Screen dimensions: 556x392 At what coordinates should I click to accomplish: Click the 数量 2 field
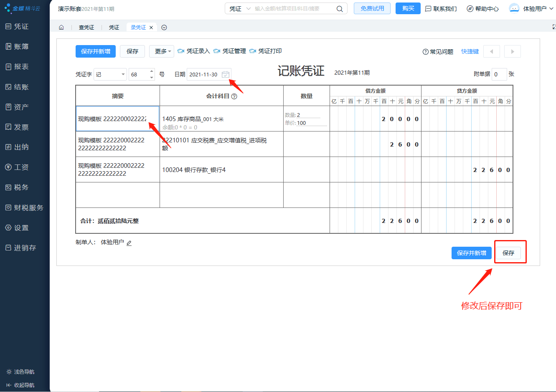tap(308, 115)
